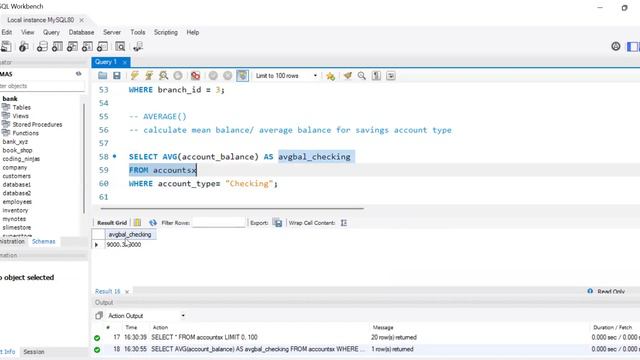Refresh results with the blue arrows icon
640x360 pixels.
pyautogui.click(x=153, y=222)
